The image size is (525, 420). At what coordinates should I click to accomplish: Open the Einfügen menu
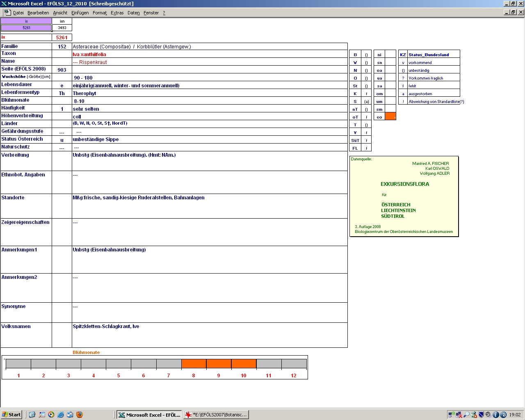click(x=80, y=13)
